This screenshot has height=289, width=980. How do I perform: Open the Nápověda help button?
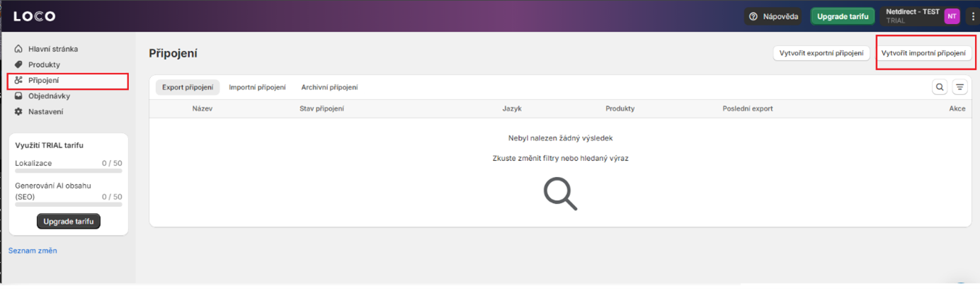click(773, 16)
